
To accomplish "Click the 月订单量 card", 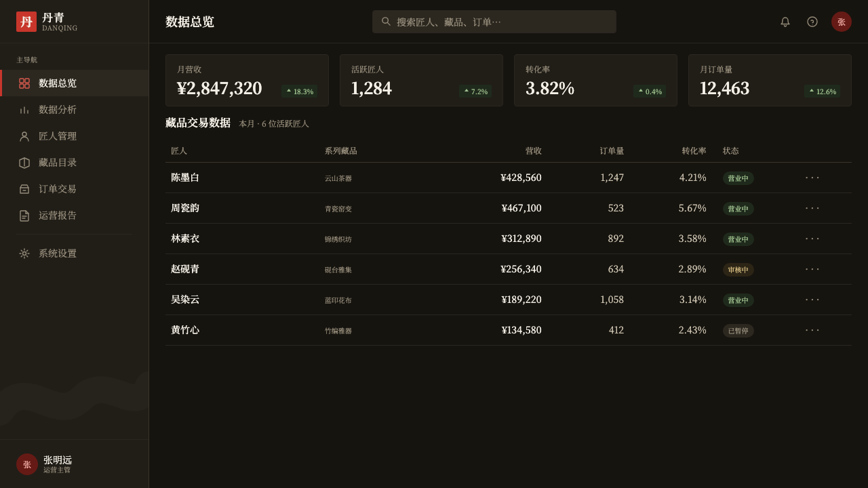I will [x=770, y=81].
